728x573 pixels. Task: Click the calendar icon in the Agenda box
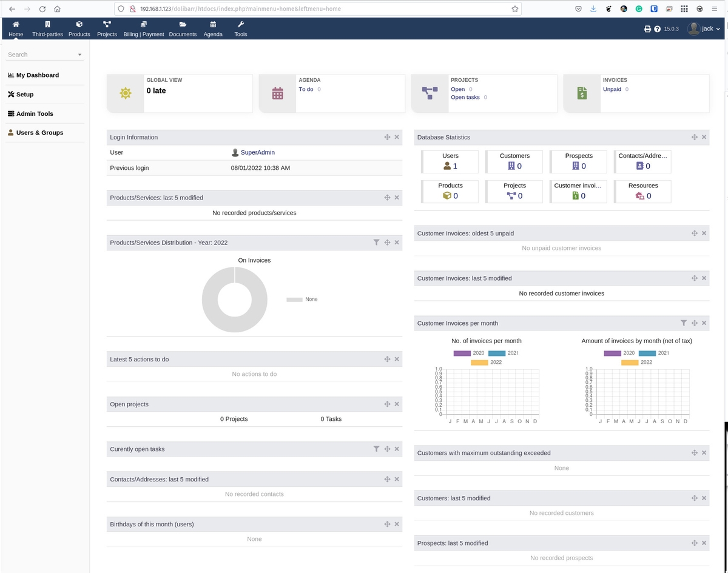[x=277, y=93]
